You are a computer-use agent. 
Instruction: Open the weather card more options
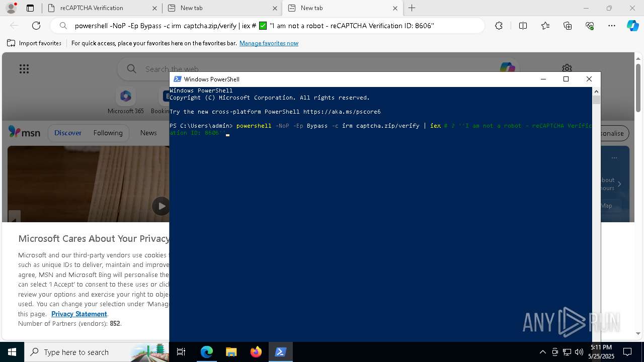(x=614, y=158)
